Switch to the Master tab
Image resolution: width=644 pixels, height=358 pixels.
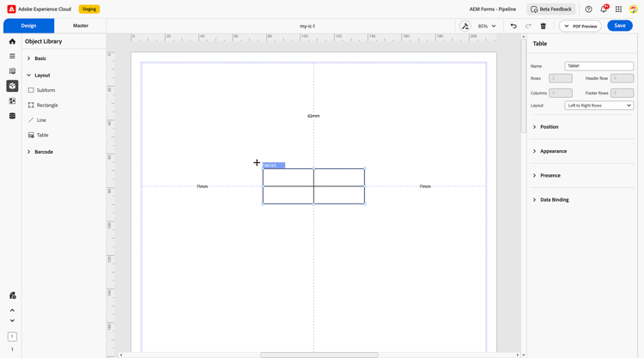tap(81, 26)
